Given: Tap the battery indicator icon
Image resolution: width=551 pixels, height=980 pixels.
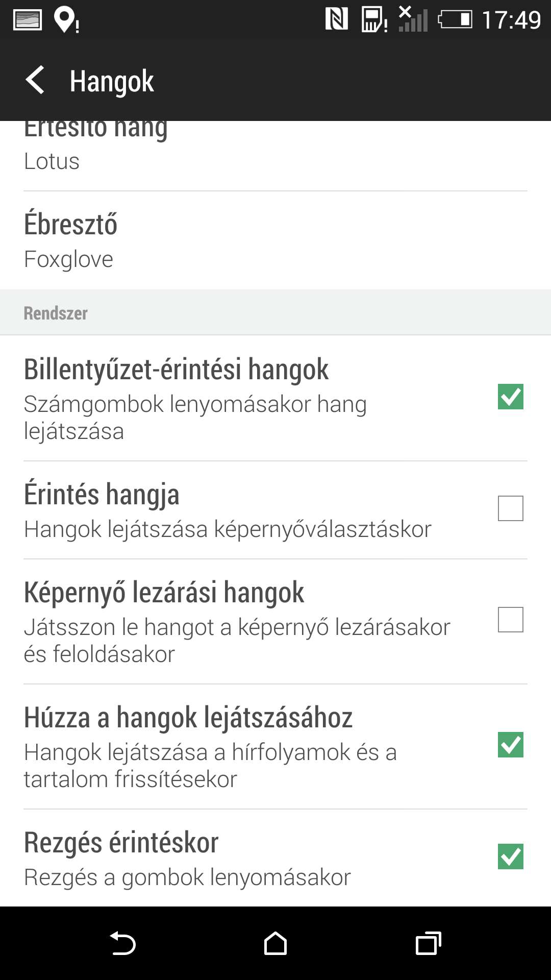Looking at the screenshot, I should [455, 20].
